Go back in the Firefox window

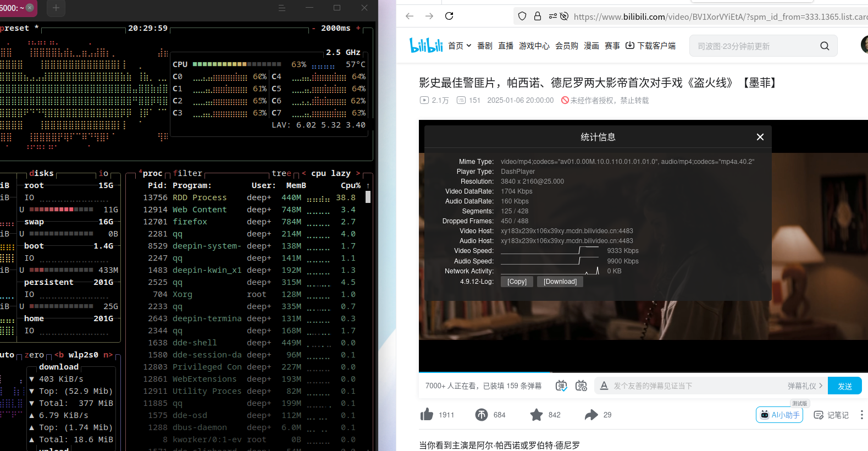410,16
